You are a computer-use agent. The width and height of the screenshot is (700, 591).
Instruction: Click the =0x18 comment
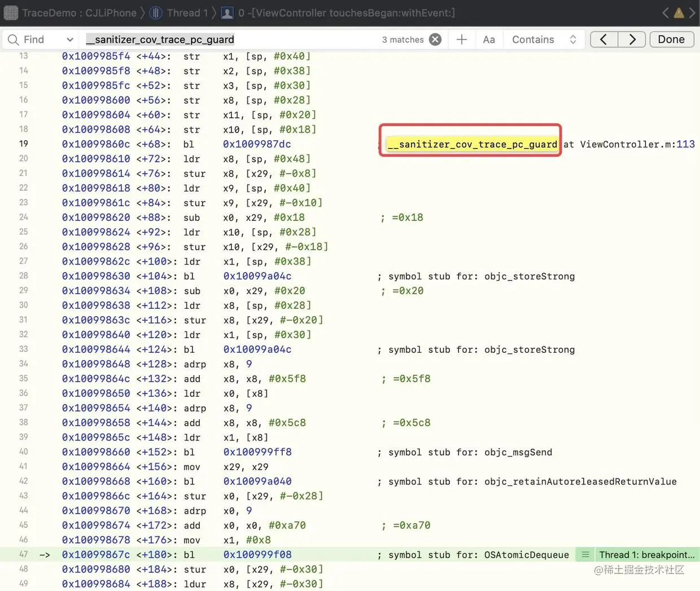click(402, 217)
